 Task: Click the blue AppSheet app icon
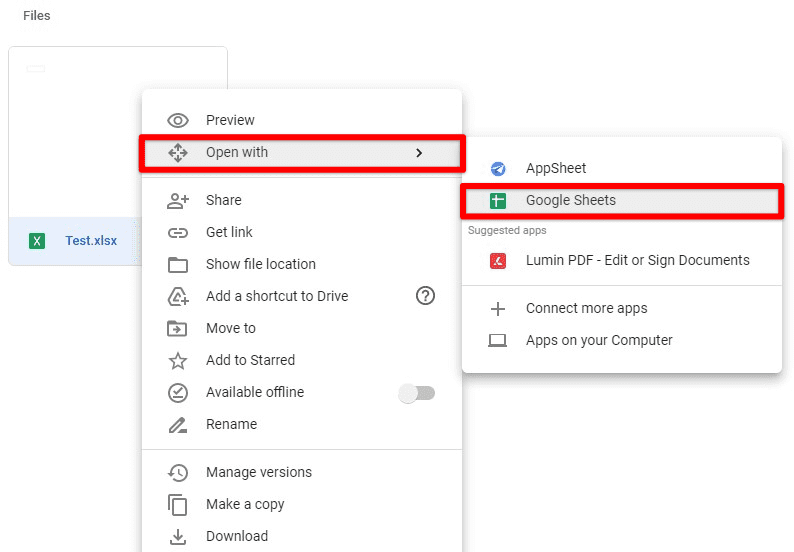(498, 169)
